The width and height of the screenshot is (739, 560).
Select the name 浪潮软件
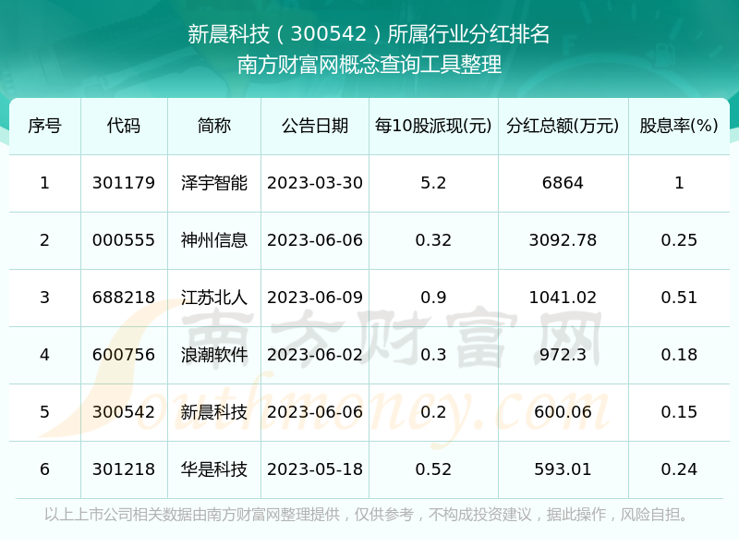pos(214,355)
